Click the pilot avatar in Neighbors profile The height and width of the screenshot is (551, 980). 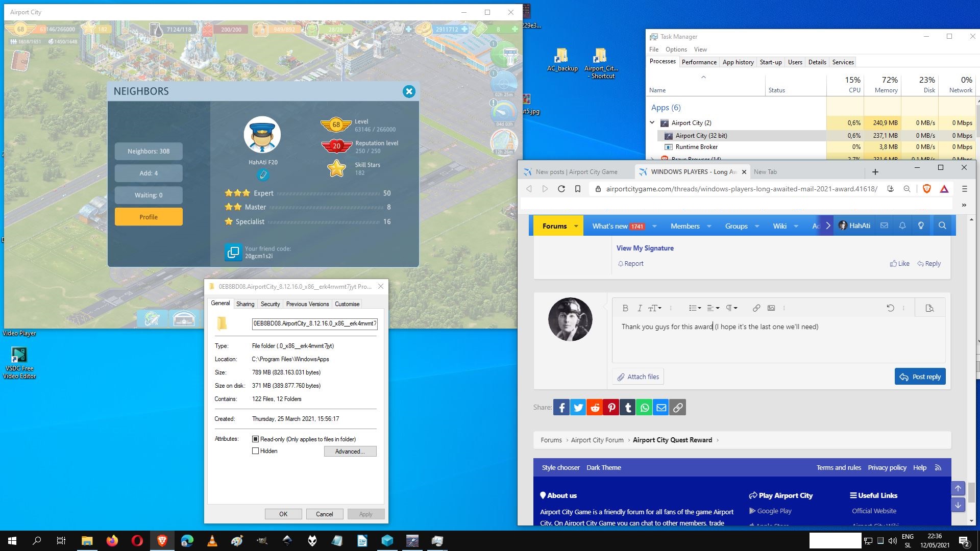[x=262, y=135]
